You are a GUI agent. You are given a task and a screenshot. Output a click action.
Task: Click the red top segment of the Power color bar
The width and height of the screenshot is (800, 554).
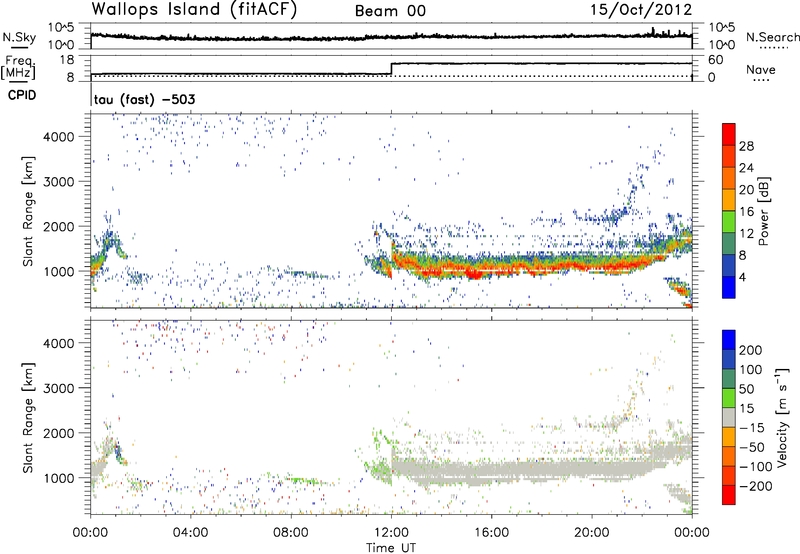click(729, 134)
